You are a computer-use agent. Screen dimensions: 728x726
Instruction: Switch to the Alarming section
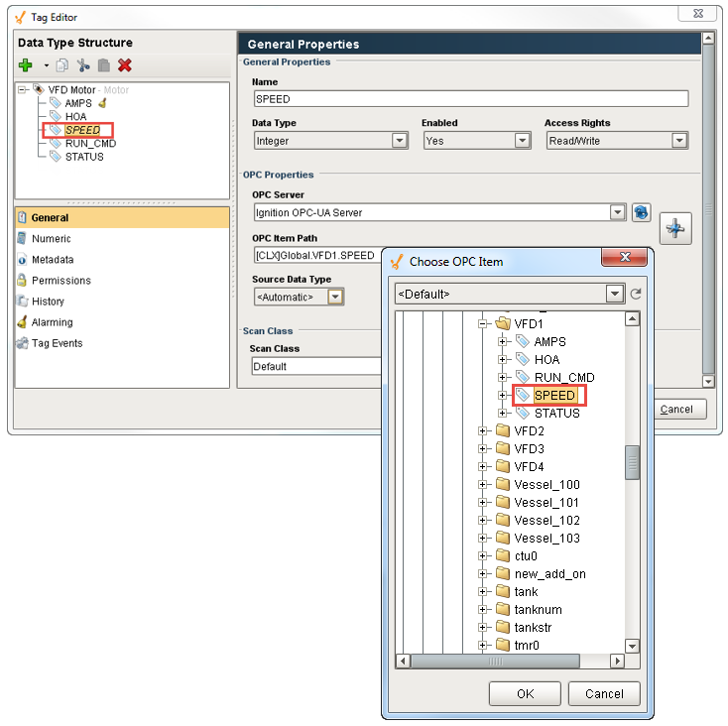(x=52, y=322)
